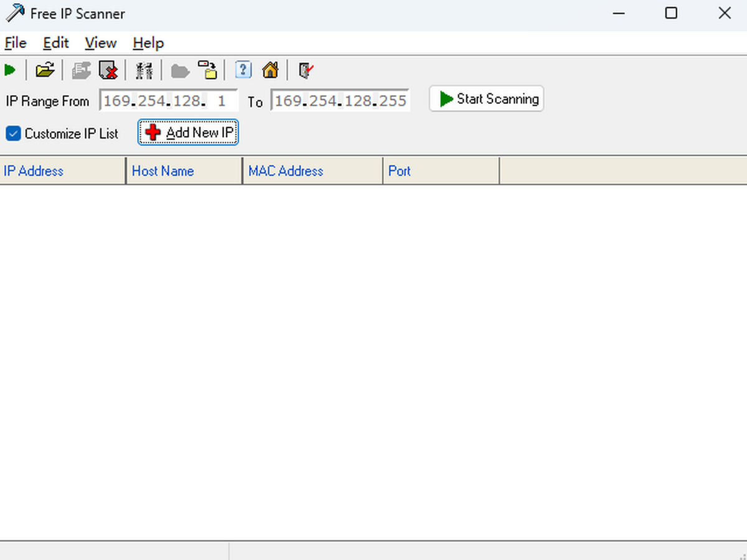Viewport: 747px width, 560px height.
Task: Click the vertical rulers options toolbar icon
Action: [x=144, y=70]
